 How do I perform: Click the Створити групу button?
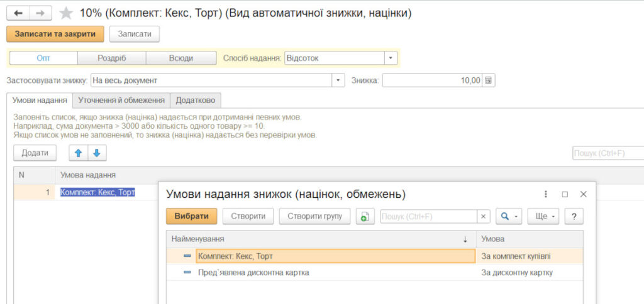coord(314,217)
